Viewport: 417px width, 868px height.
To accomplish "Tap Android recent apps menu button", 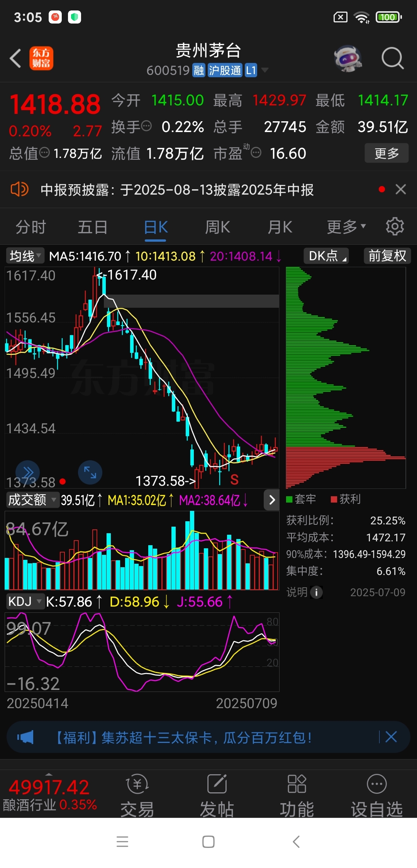I will (x=122, y=841).
